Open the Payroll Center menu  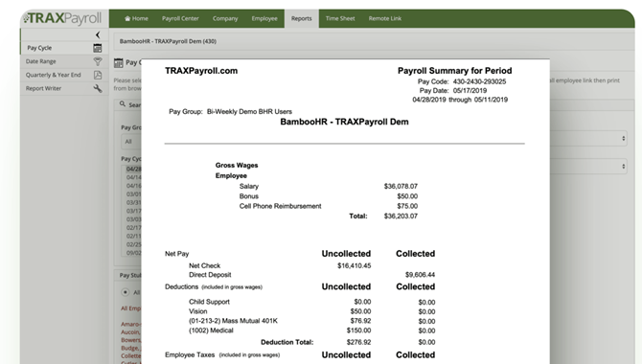click(x=180, y=18)
